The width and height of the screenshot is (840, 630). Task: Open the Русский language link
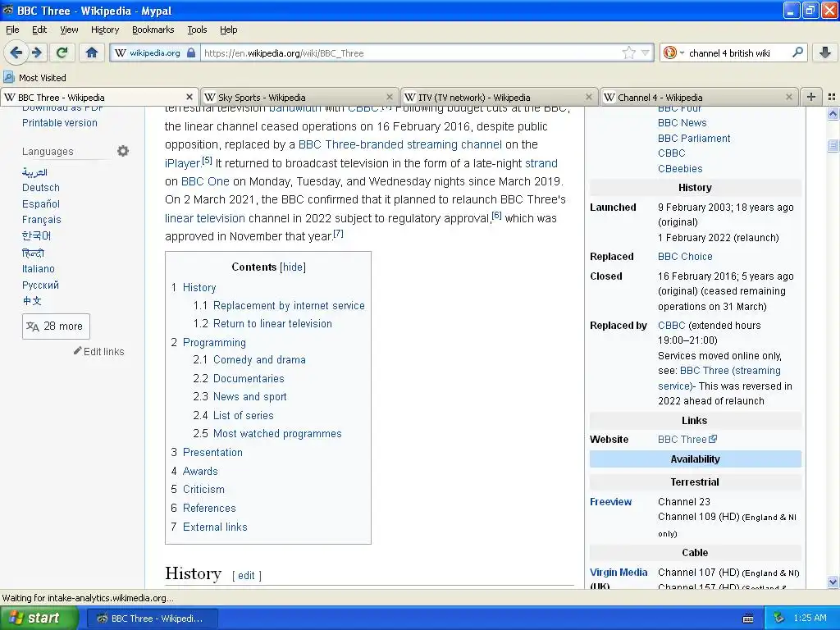point(40,285)
